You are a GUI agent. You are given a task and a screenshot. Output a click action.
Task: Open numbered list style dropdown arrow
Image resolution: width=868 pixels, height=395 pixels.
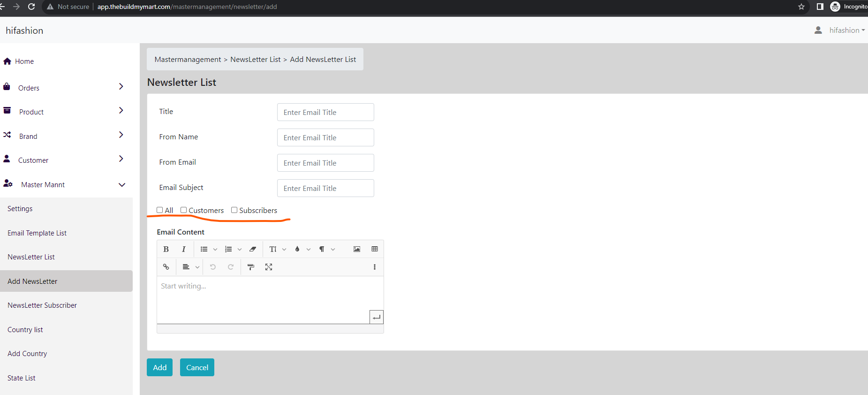(x=240, y=249)
